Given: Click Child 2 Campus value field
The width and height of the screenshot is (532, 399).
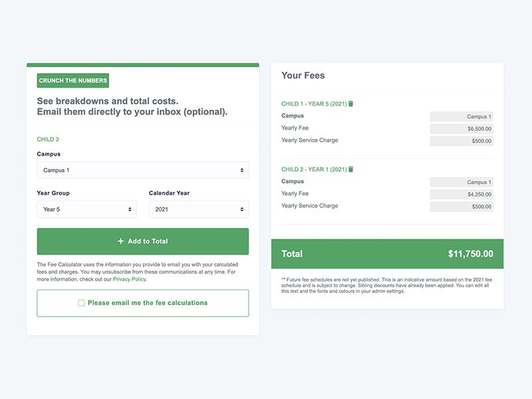Looking at the screenshot, I should coord(462,182).
